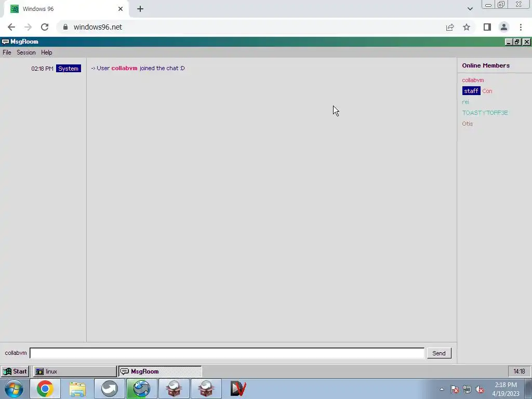This screenshot has height=399, width=532.
Task: Switch to the linux taskbar window
Action: (x=75, y=371)
